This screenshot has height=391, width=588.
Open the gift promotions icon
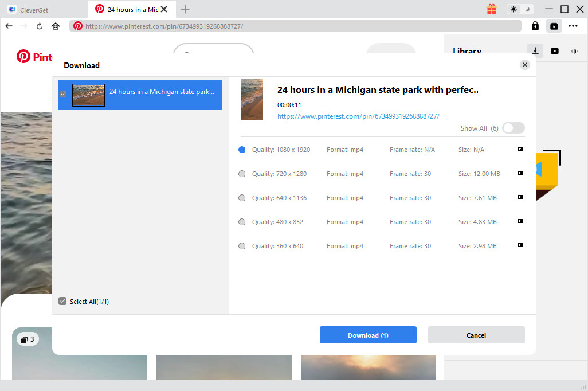[492, 9]
